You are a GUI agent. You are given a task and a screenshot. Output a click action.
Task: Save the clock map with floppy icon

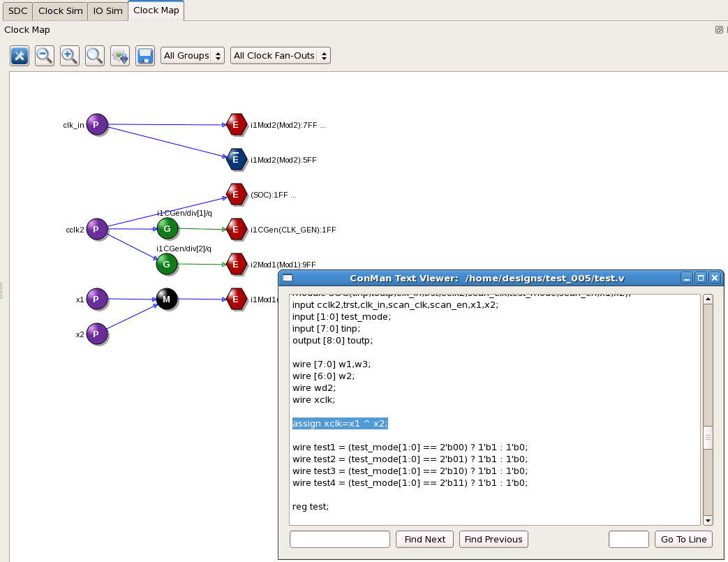point(144,56)
